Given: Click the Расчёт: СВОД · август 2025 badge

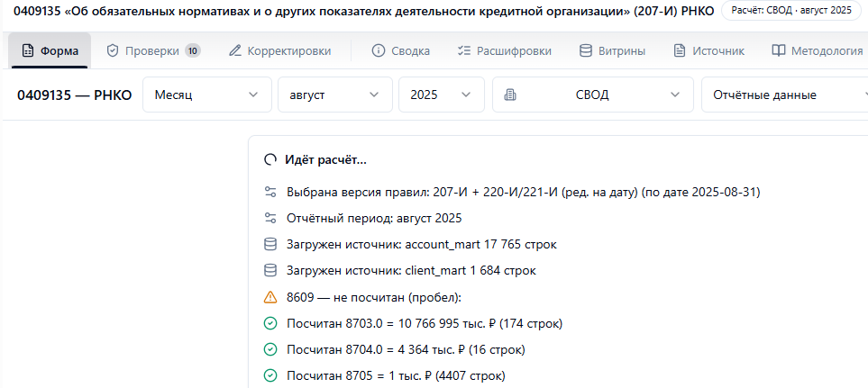Looking at the screenshot, I should coord(791,11).
